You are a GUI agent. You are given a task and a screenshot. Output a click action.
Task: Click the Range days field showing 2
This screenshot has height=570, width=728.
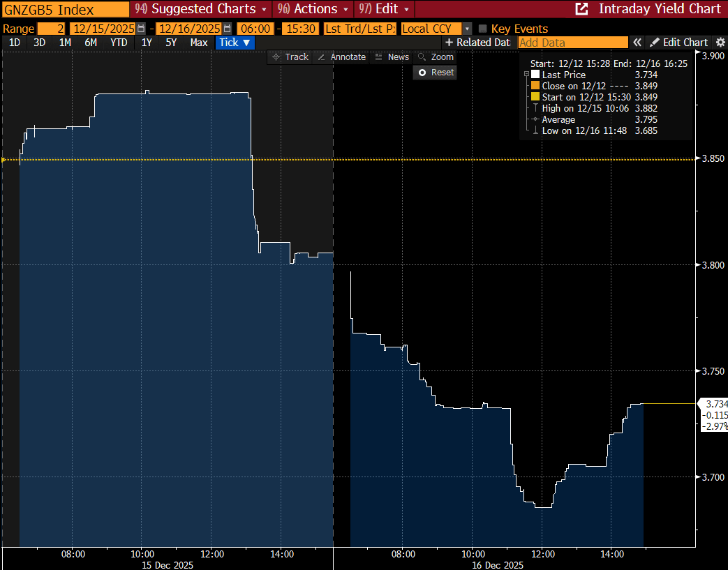[51, 29]
